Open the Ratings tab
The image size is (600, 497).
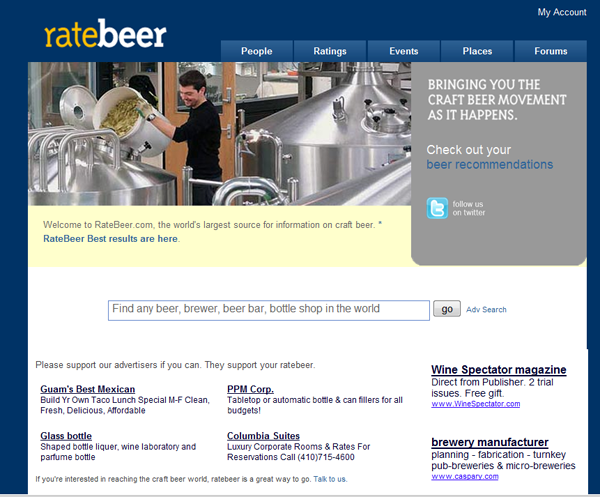pos(330,51)
